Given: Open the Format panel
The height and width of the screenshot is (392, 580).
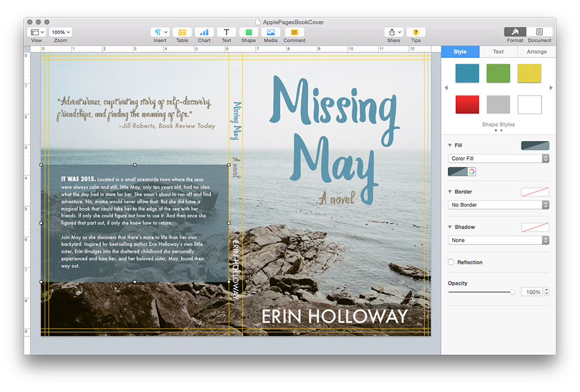Looking at the screenshot, I should [515, 32].
